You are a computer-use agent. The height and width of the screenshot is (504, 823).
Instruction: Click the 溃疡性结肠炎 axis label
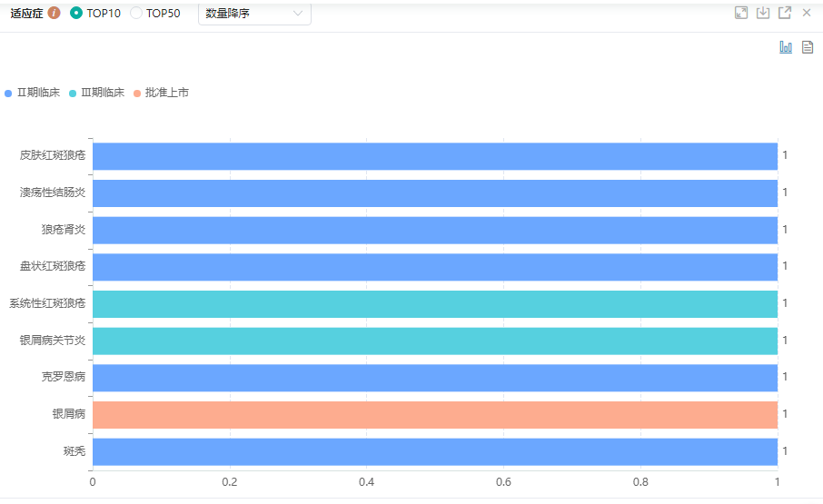53,193
